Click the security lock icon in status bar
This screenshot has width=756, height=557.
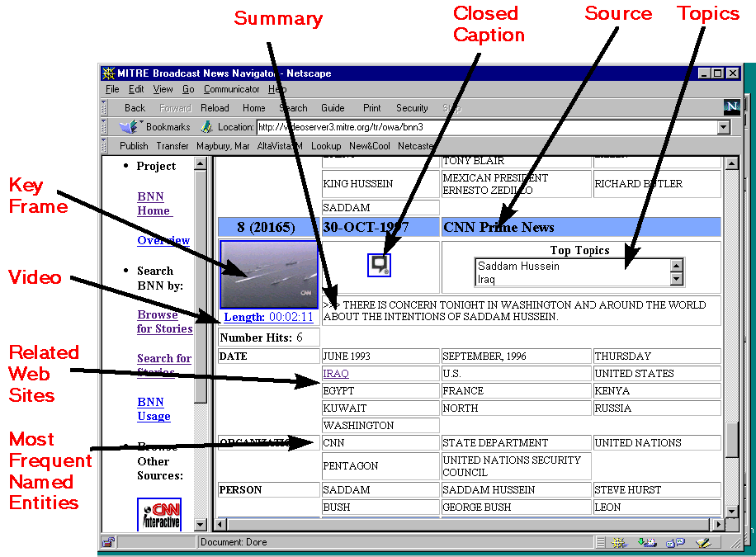(x=108, y=542)
